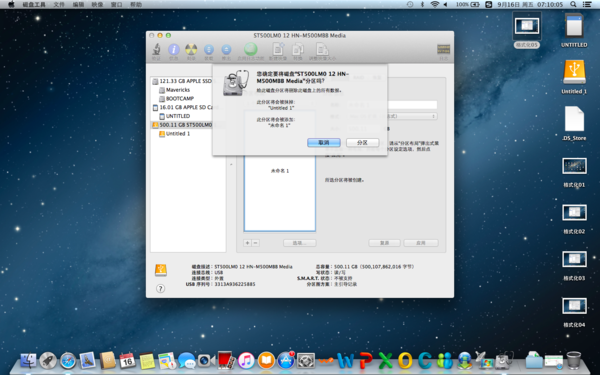Add a partition with the plus button
The image size is (600, 375).
click(248, 243)
